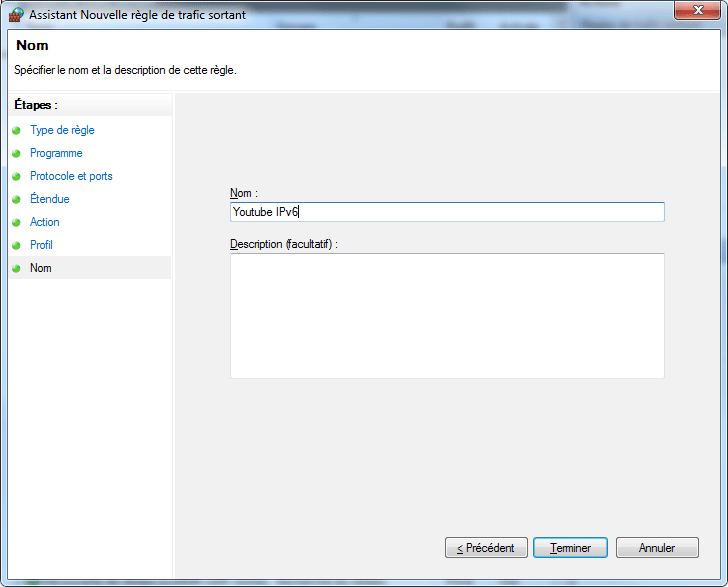The image size is (728, 587).
Task: Click the firewall icon in the title bar
Action: click(x=16, y=14)
